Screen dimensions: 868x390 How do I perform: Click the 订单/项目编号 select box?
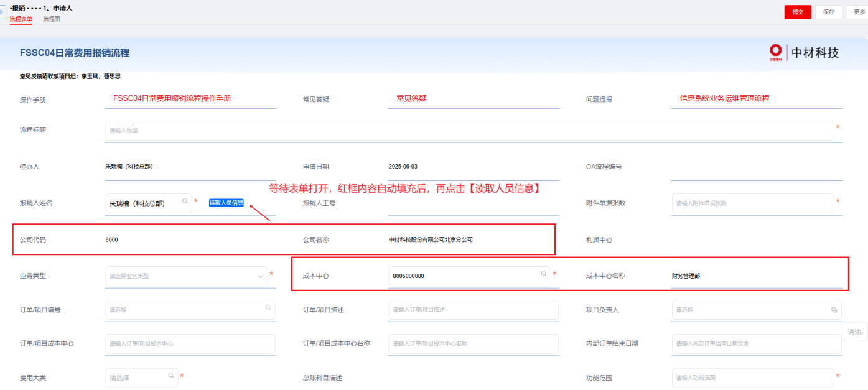click(x=190, y=310)
